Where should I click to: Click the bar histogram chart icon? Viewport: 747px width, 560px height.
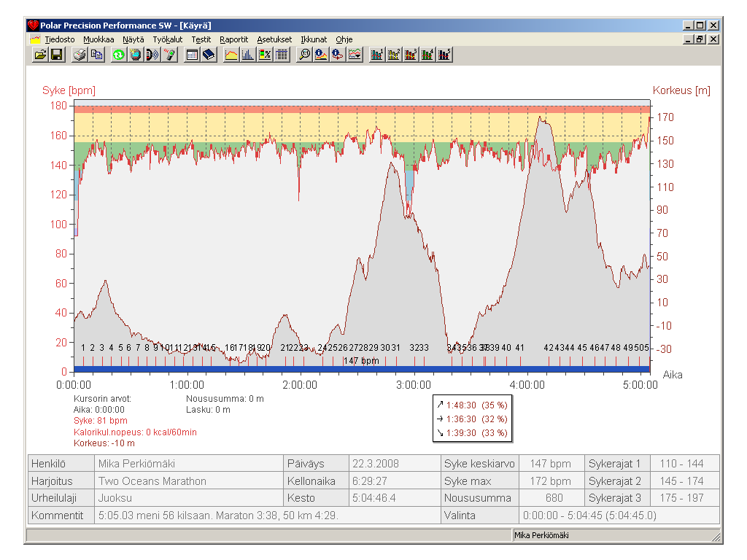click(x=248, y=55)
